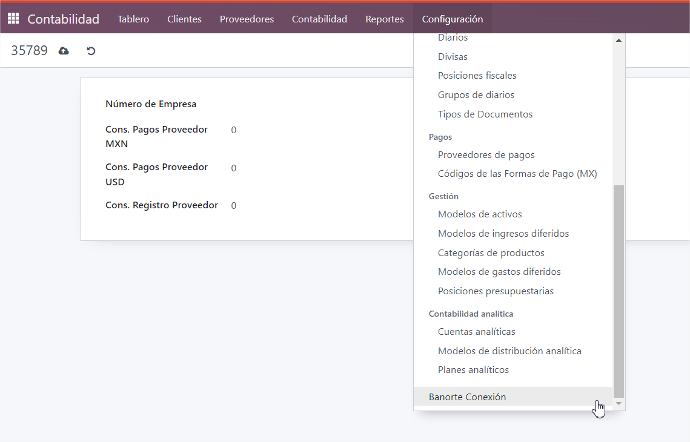Open Cuentas analíticas
This screenshot has width=690, height=442.
(x=476, y=332)
